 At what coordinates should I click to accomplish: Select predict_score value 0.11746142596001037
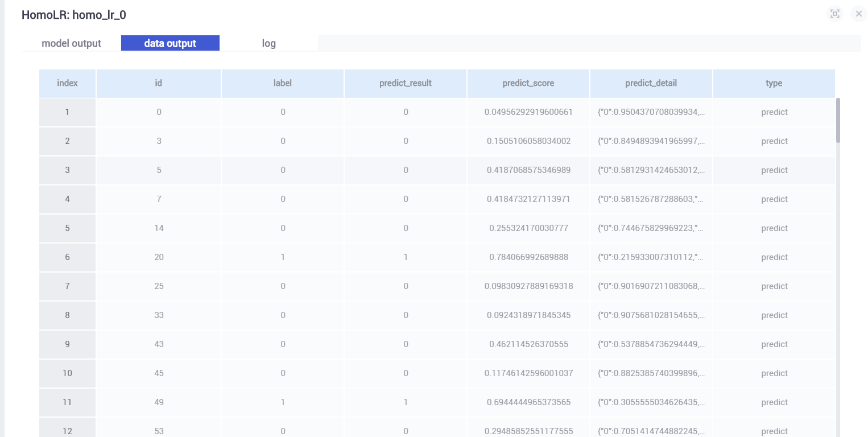(528, 373)
